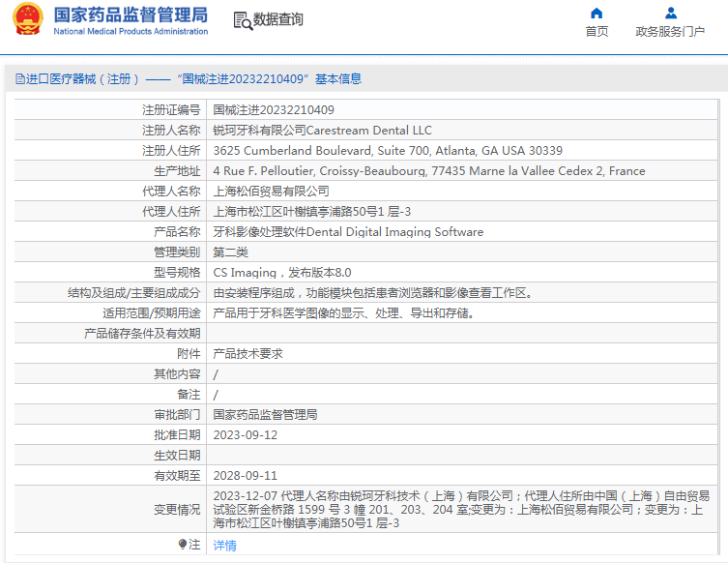The height and width of the screenshot is (563, 728).
Task: Select 国家药品监督管理局 approval department value
Action: point(265,415)
